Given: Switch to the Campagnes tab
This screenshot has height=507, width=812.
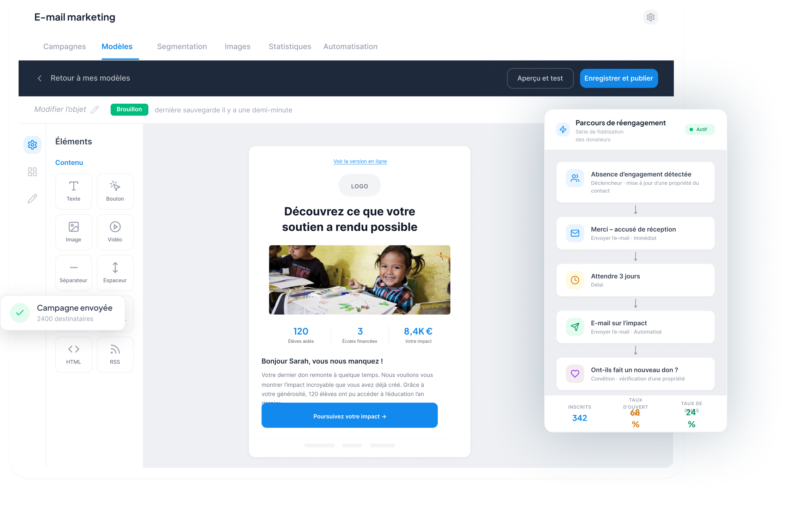Looking at the screenshot, I should [64, 47].
